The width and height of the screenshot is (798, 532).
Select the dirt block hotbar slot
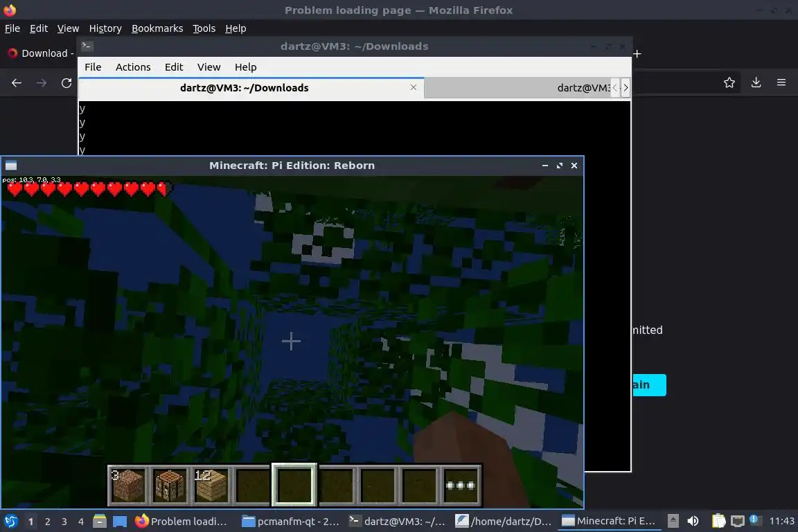(x=128, y=485)
